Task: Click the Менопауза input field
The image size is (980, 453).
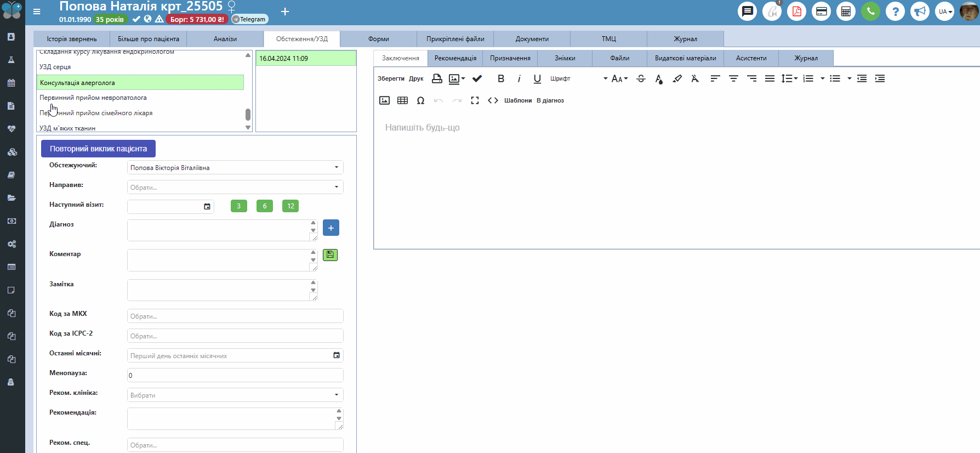Action: [x=235, y=375]
